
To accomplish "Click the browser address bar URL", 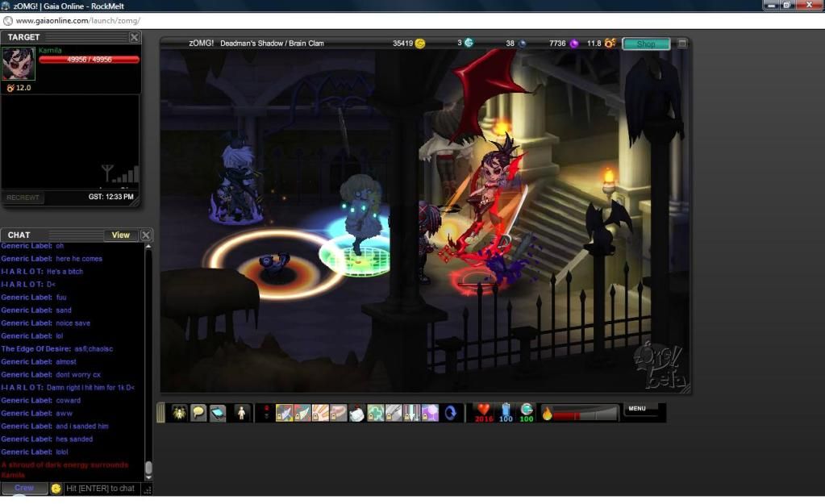I will pos(78,20).
